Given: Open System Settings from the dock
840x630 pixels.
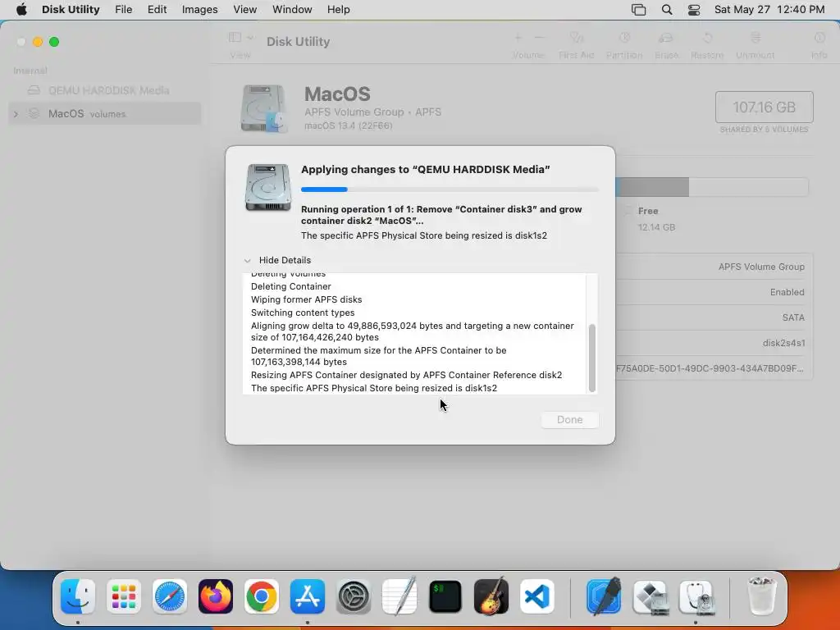Looking at the screenshot, I should pos(354,596).
